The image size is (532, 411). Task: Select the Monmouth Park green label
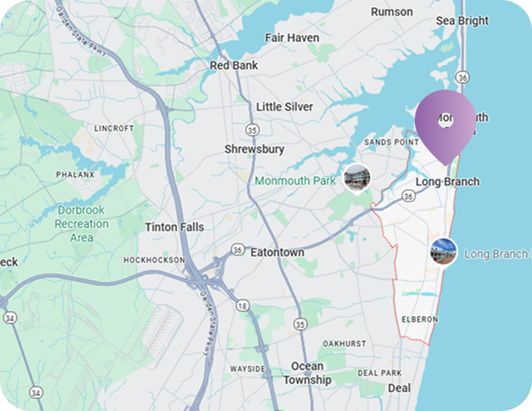(x=295, y=181)
